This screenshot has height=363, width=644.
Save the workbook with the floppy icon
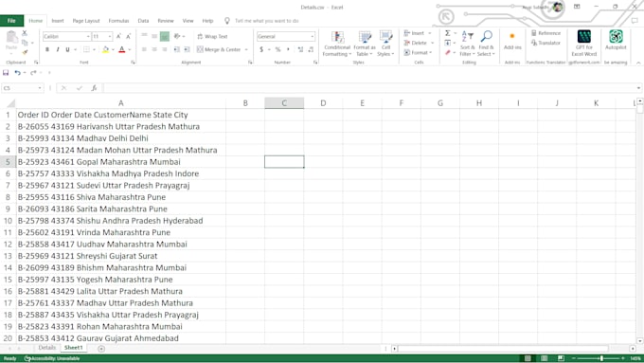(6, 73)
